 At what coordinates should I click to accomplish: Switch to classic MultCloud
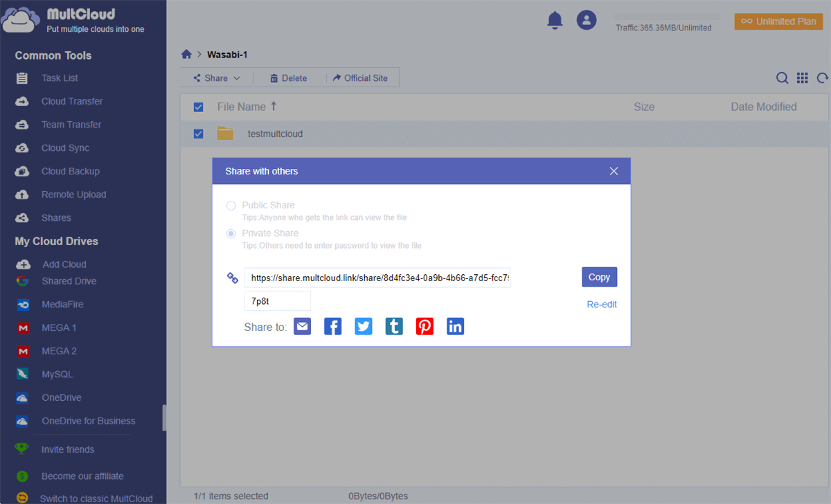pos(96,498)
